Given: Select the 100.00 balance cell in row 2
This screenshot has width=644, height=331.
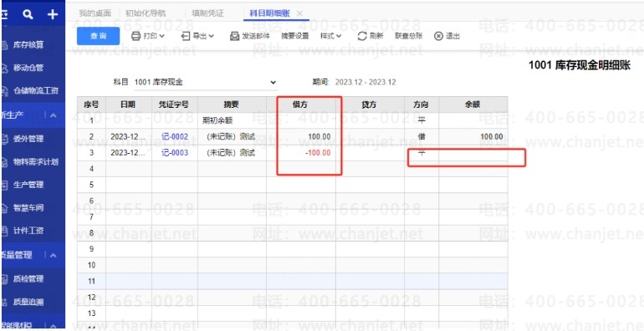Looking at the screenshot, I should [x=473, y=137].
